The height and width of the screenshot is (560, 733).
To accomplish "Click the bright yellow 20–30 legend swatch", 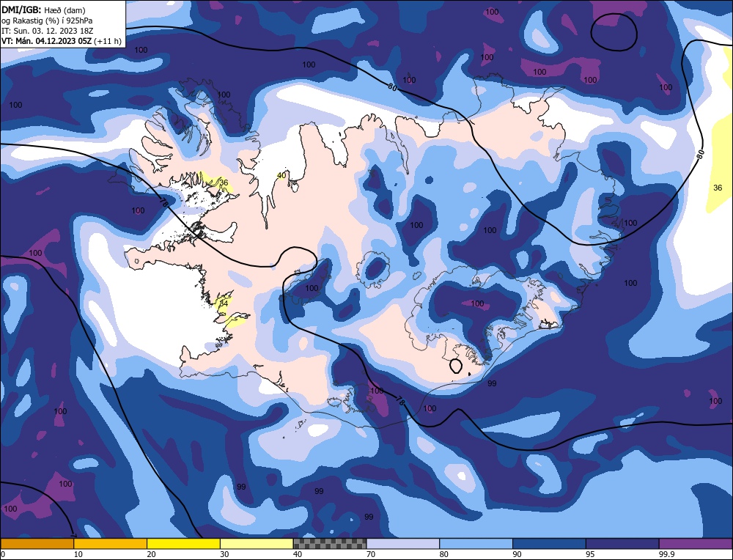I will pos(183,543).
